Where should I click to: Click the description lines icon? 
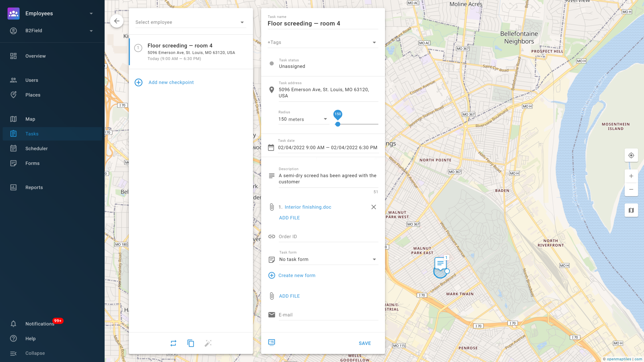(272, 175)
